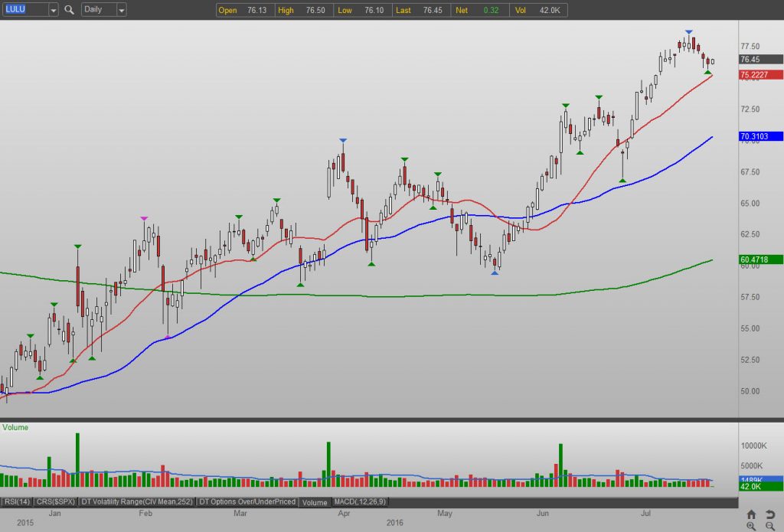784x532 pixels.
Task: Click the 67.50 price axis label
Action: click(750, 172)
